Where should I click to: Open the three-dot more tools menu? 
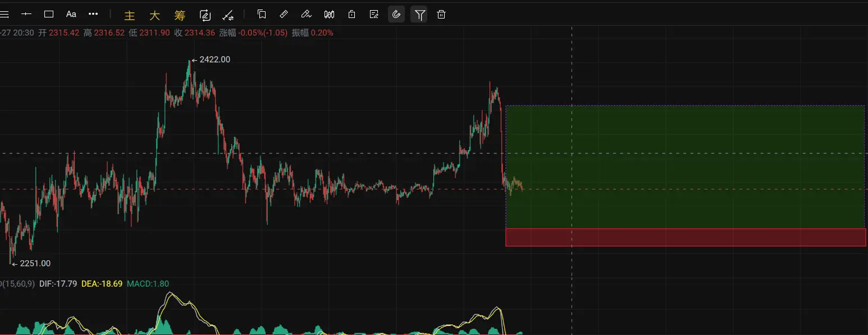[93, 13]
